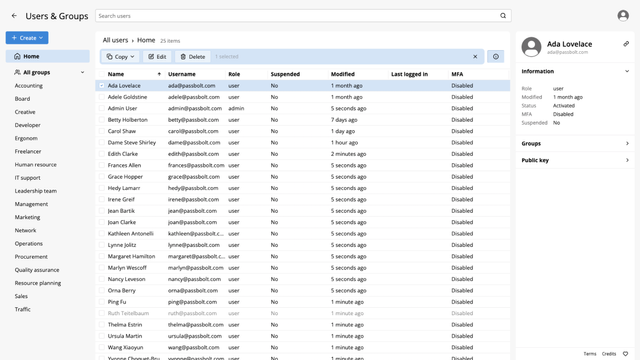Screen dimensions: 640x360
Task: Open the Copy dropdown menu
Action: 120,57
